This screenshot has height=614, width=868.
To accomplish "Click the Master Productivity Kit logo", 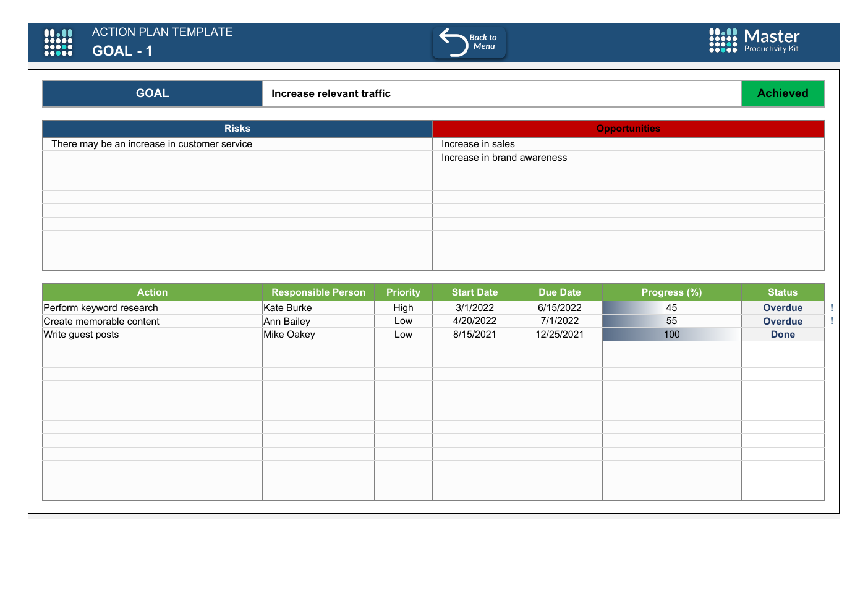I will click(754, 41).
